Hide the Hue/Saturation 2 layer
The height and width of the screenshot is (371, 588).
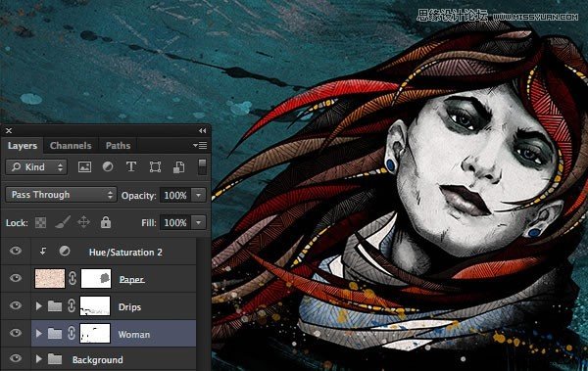[16, 251]
